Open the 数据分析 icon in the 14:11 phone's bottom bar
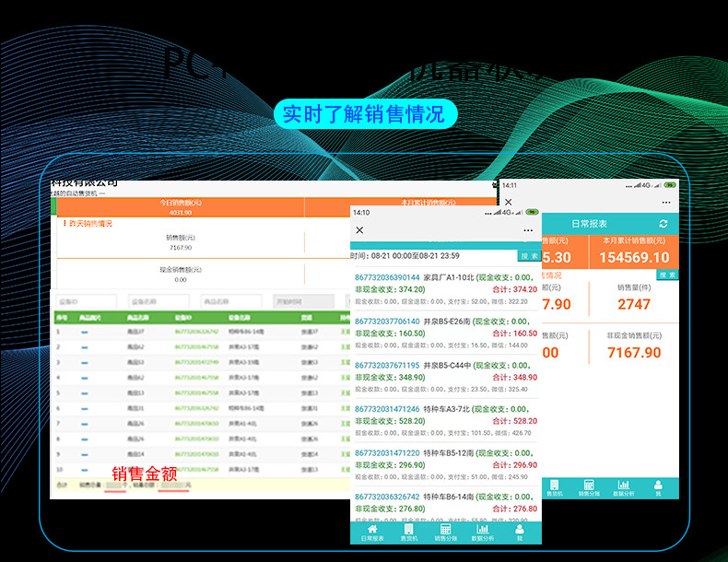 pos(623,487)
